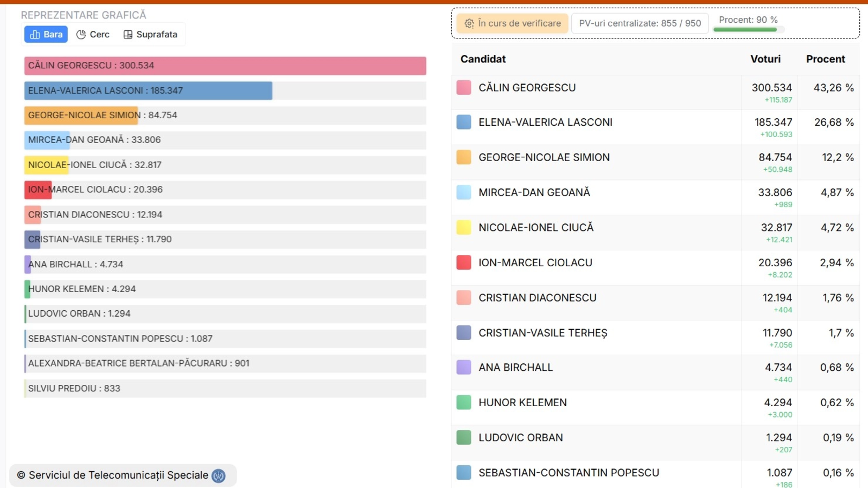Click the gear icon in verification status
The image size is (868, 488).
tap(469, 23)
